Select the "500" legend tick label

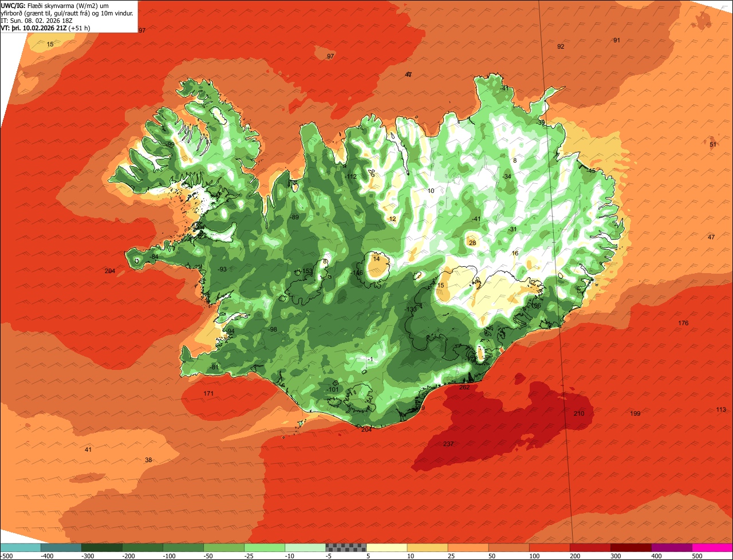(697, 556)
